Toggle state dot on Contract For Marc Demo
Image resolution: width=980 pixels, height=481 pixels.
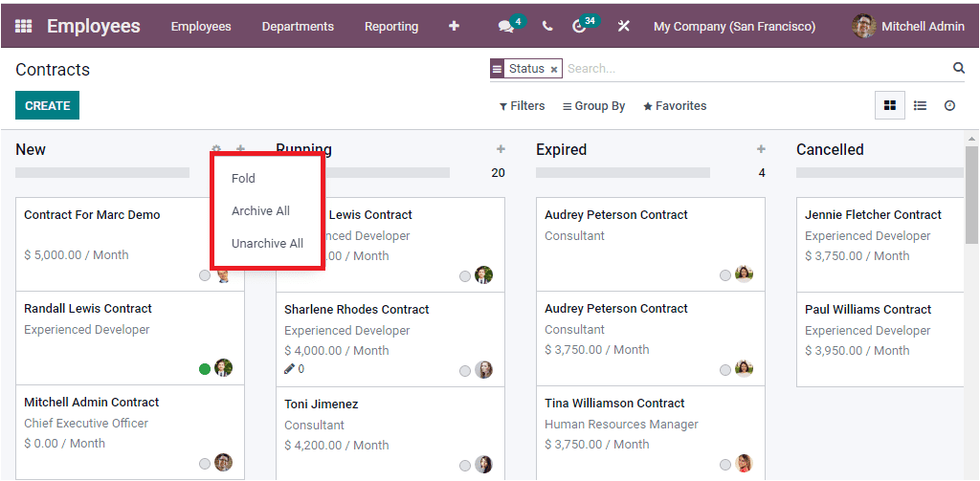pos(205,274)
